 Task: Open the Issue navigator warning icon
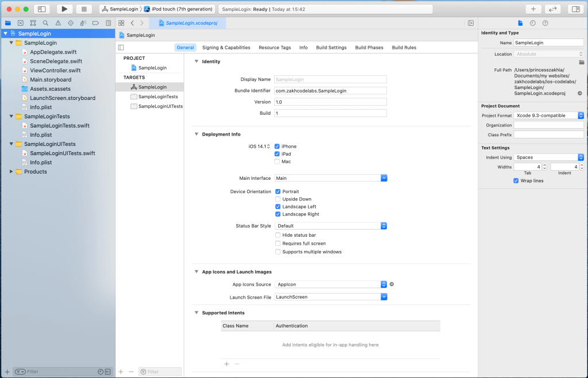click(58, 23)
